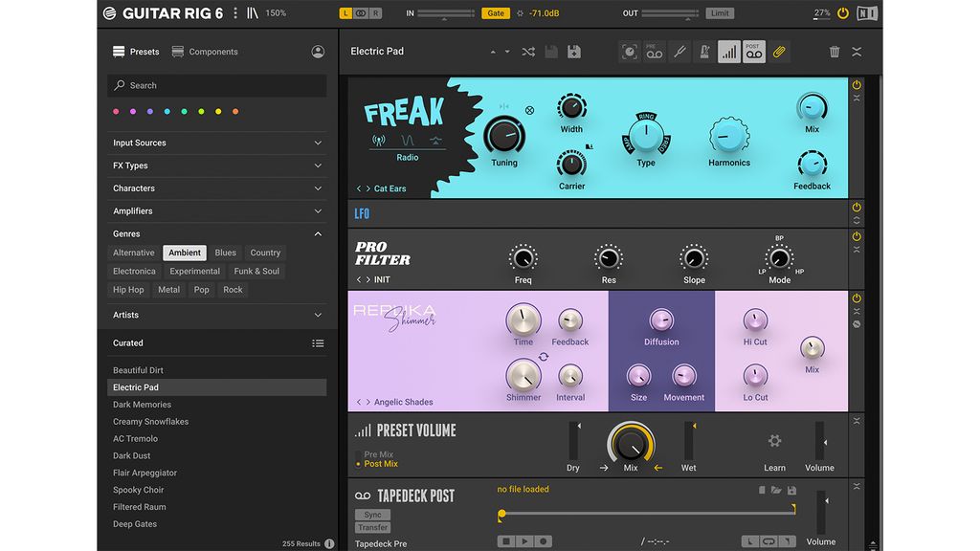
Task: Select the pink tag color swatch
Action: (116, 112)
